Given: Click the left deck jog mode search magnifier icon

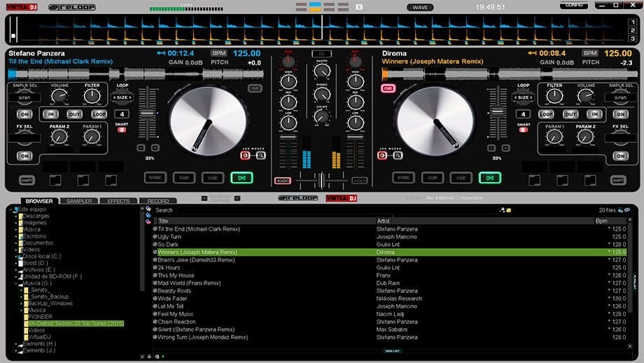Looking at the screenshot, I should pos(261,156).
